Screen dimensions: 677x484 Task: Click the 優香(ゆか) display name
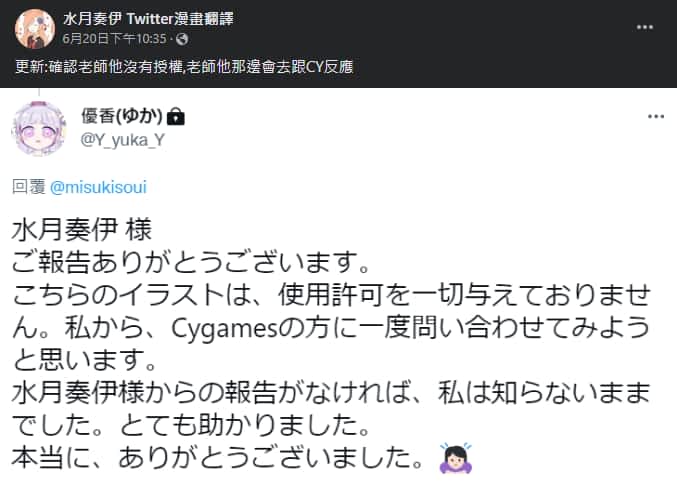(122, 116)
